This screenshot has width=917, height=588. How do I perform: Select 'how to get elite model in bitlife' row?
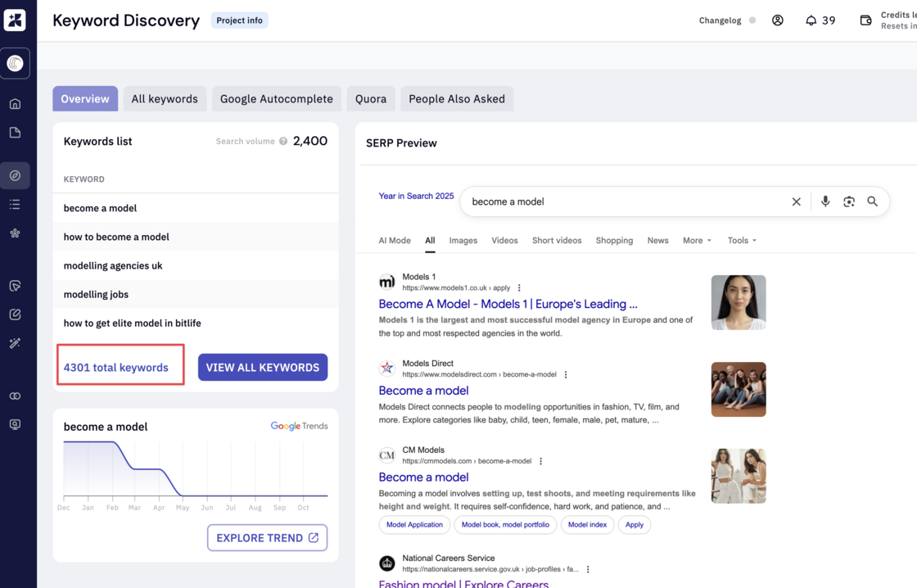click(196, 323)
